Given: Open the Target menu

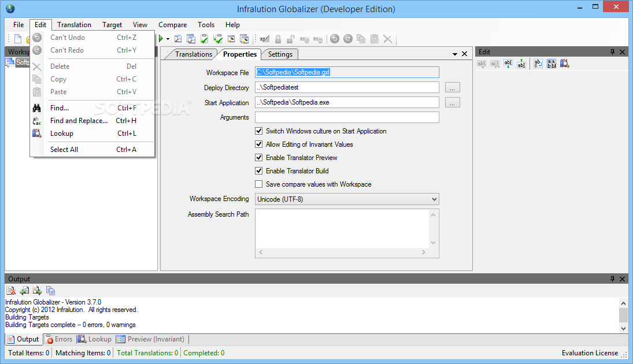Looking at the screenshot, I should tap(112, 25).
